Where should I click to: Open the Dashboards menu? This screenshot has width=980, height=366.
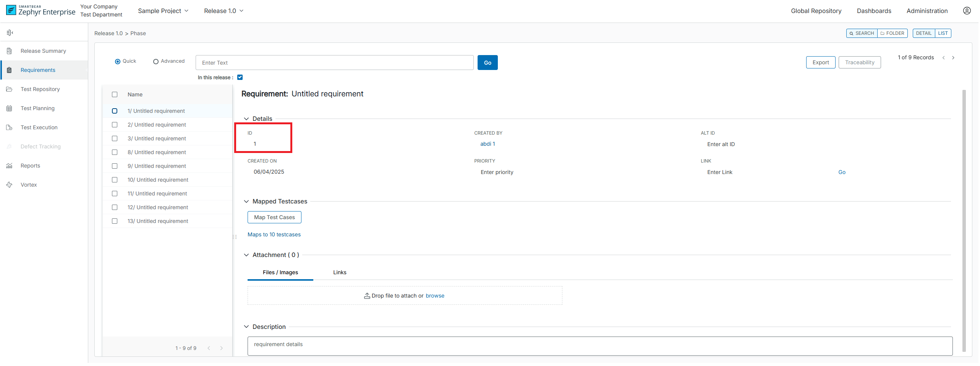[874, 11]
